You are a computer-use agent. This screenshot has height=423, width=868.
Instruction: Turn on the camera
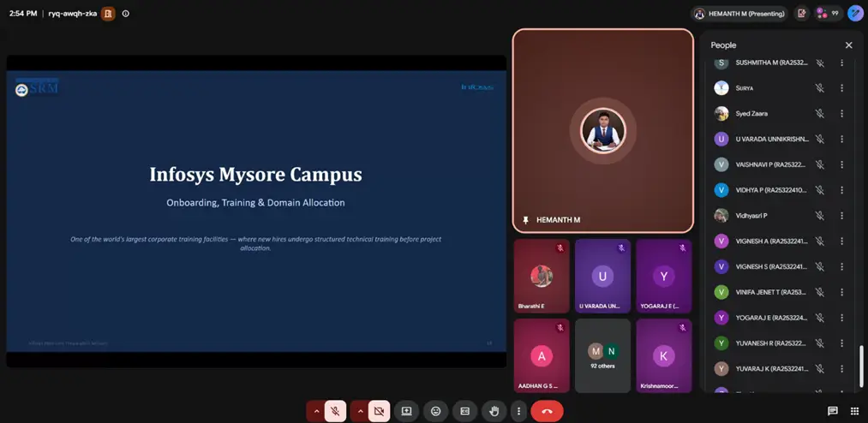coord(379,411)
